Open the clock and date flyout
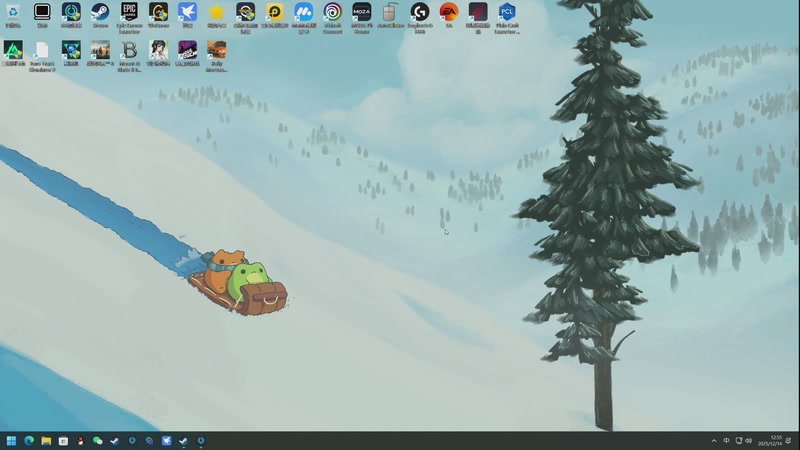 (x=770, y=441)
